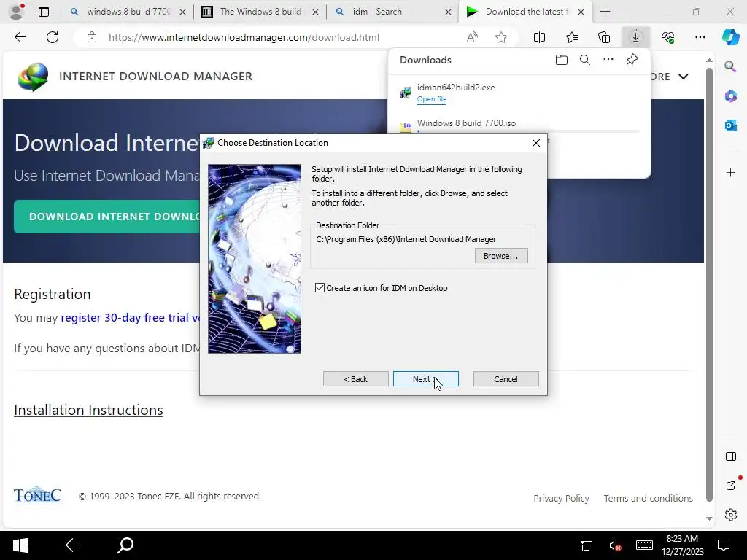Image resolution: width=747 pixels, height=560 pixels.
Task: Click the scroll down arrow
Action: (x=709, y=518)
